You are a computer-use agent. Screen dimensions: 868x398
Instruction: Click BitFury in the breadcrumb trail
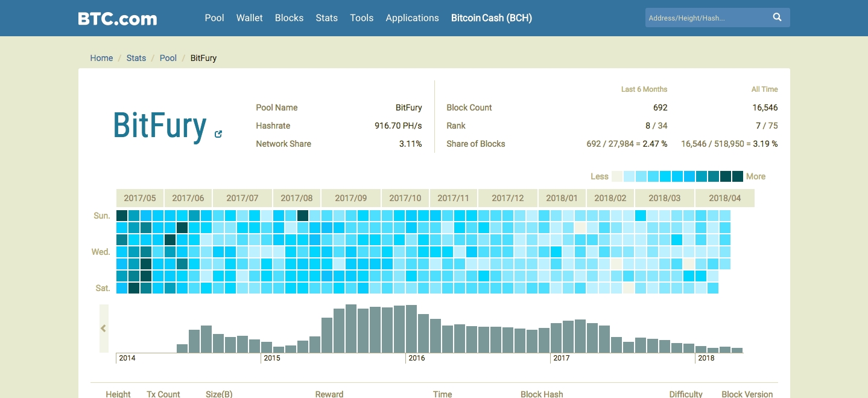click(x=203, y=58)
